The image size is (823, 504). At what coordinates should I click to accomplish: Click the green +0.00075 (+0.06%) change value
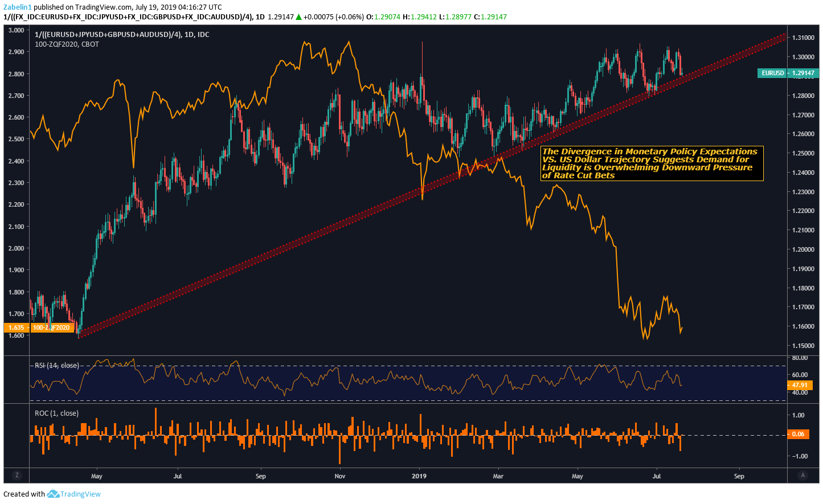tap(333, 17)
